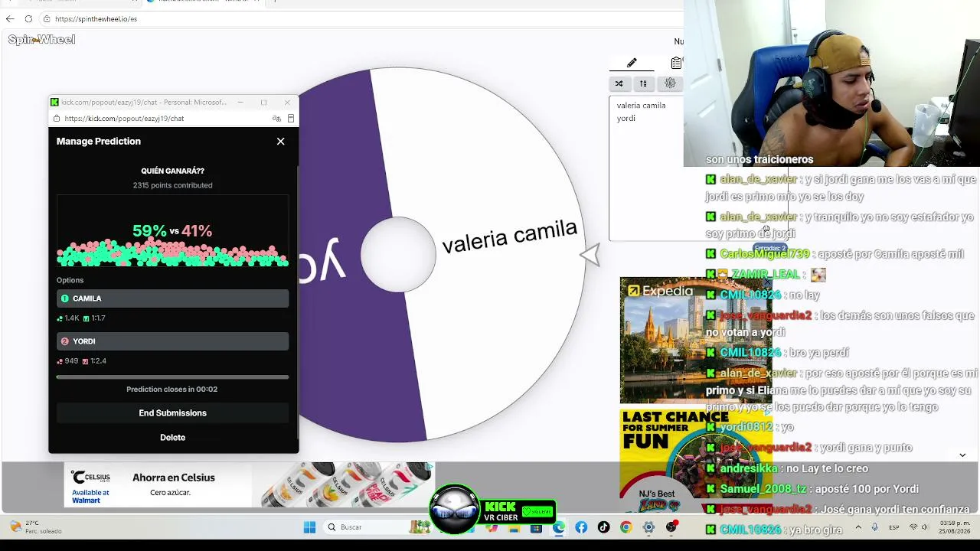Screen dimensions: 980x551
Task: Open the Settings gear on the taskbar
Action: pyautogui.click(x=648, y=527)
